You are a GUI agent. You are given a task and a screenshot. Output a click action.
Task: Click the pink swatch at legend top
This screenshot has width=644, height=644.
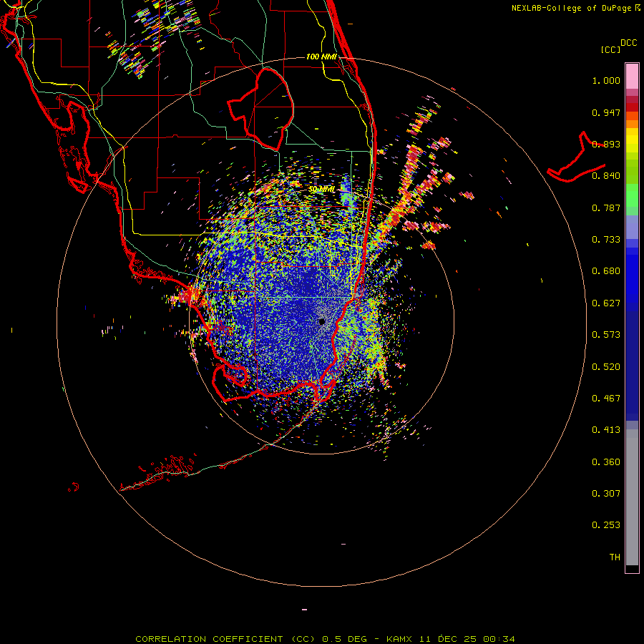632,77
